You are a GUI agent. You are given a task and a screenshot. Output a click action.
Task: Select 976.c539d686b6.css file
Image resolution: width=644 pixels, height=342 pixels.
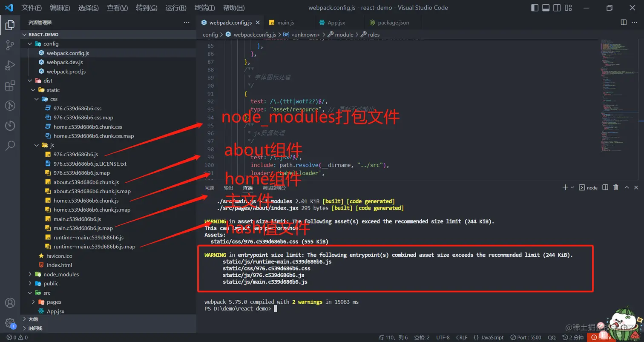point(78,108)
